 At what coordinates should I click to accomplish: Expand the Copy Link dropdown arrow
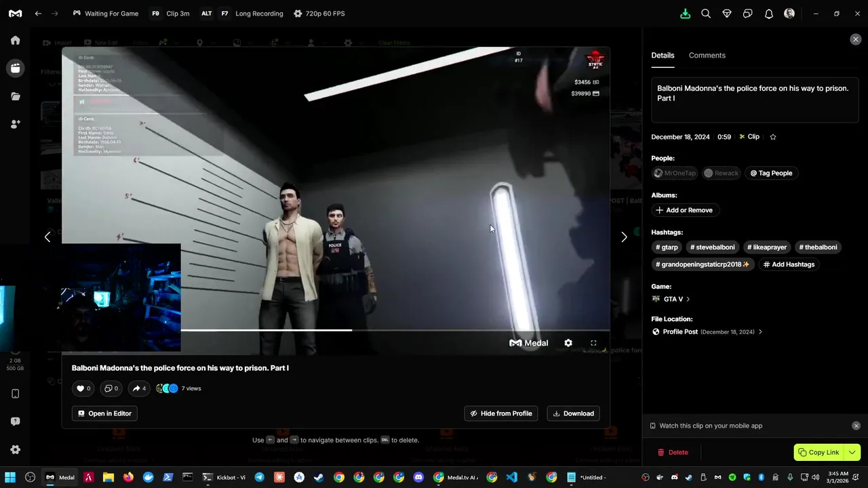852,452
